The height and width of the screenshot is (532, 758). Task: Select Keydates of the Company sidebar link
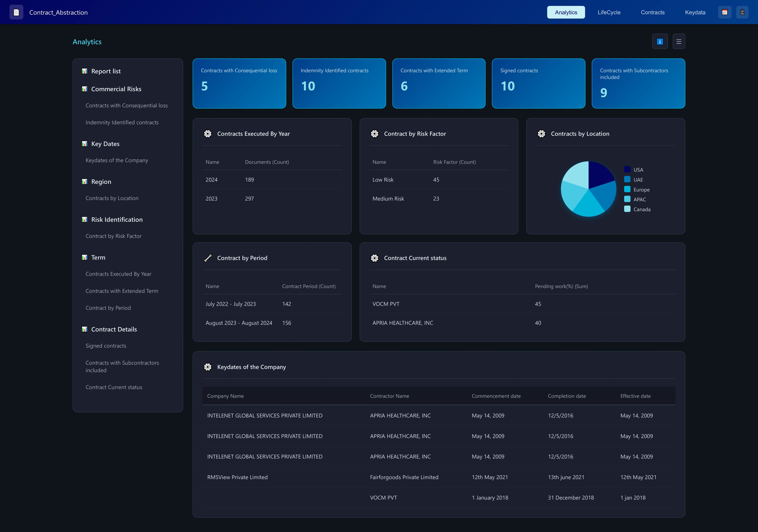point(117,160)
